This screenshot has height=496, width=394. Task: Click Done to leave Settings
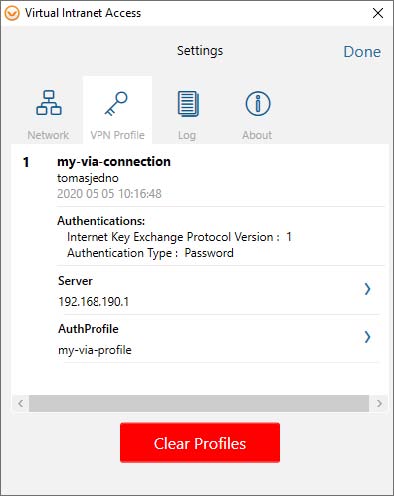tap(362, 52)
